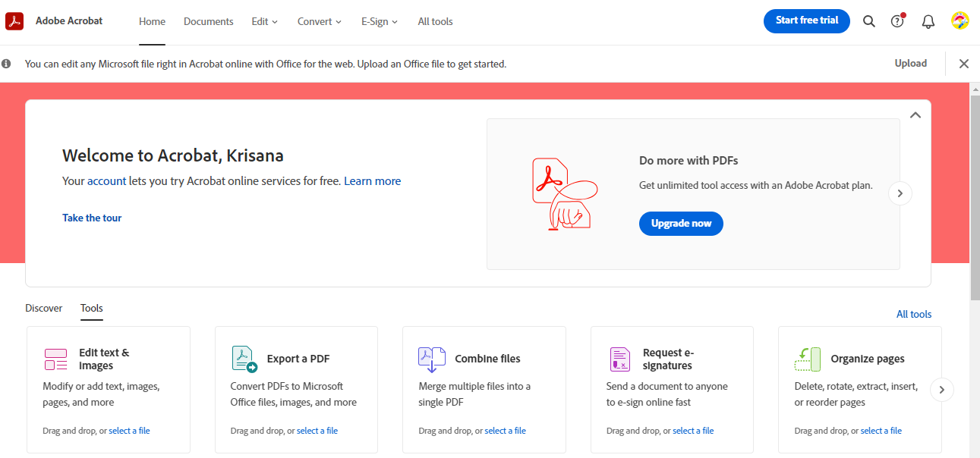Click the Request e-signatures tool icon

[619, 359]
